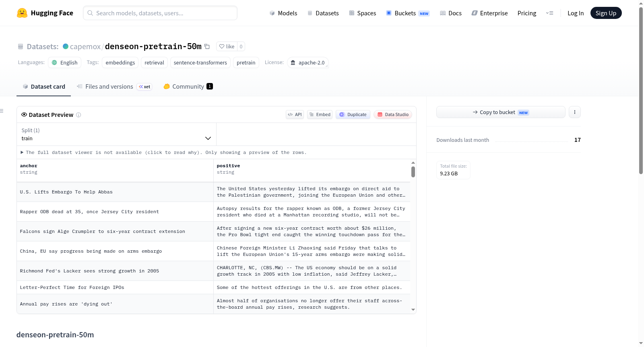The width and height of the screenshot is (644, 347).
Task: Click the 'U.S. Lifts Embargo To Help Abbas' cell
Action: (x=115, y=192)
